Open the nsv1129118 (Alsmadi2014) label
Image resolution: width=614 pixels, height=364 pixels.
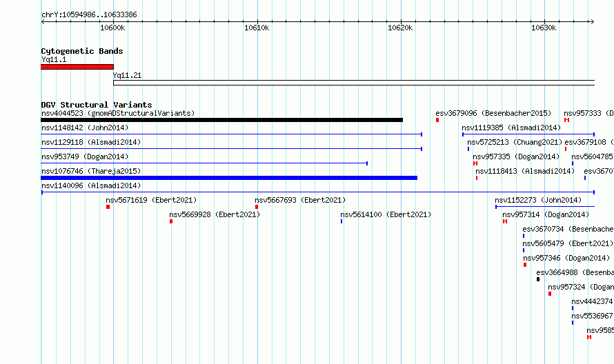click(x=91, y=142)
